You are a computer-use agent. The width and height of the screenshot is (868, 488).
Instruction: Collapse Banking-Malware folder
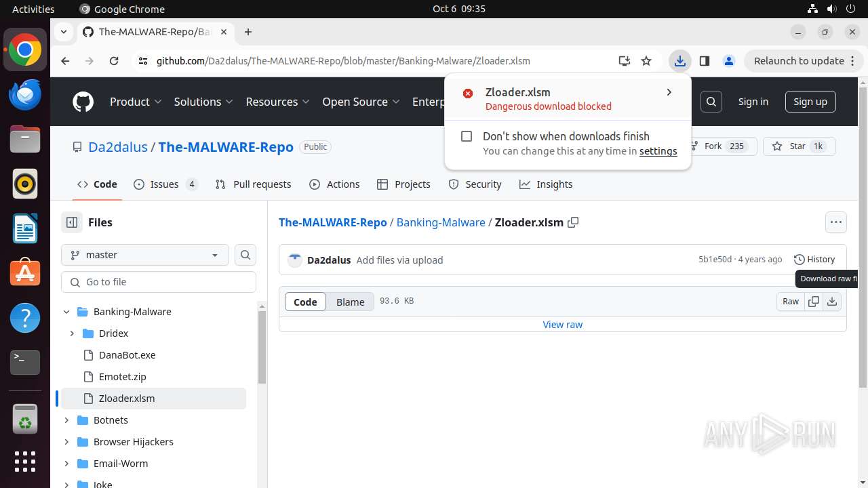pyautogui.click(x=66, y=312)
